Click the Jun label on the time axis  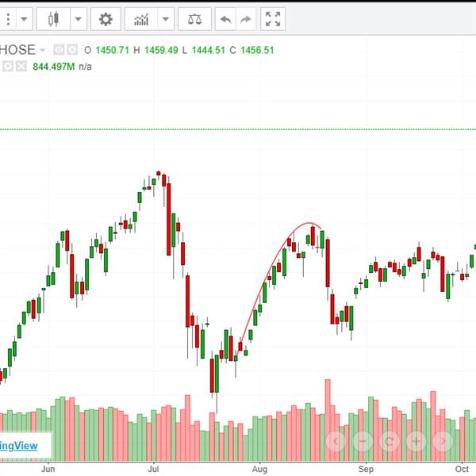coord(48,469)
